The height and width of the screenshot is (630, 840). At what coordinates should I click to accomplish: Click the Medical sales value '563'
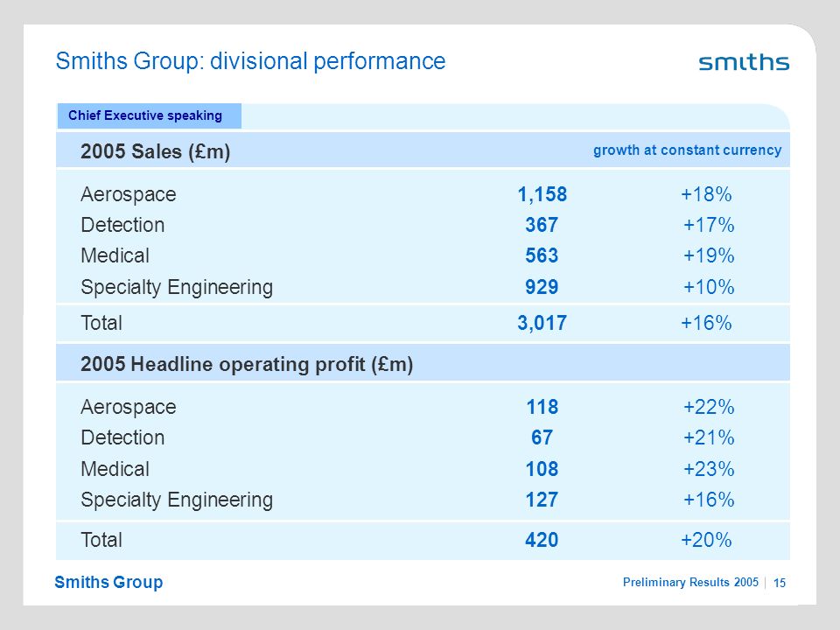542,255
